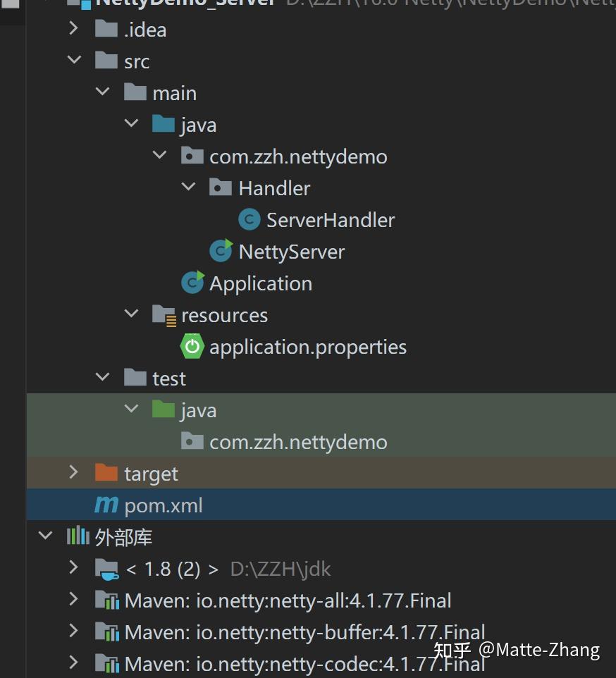Click the blue java sources folder icon
This screenshot has width=616, height=678.
pyautogui.click(x=164, y=123)
